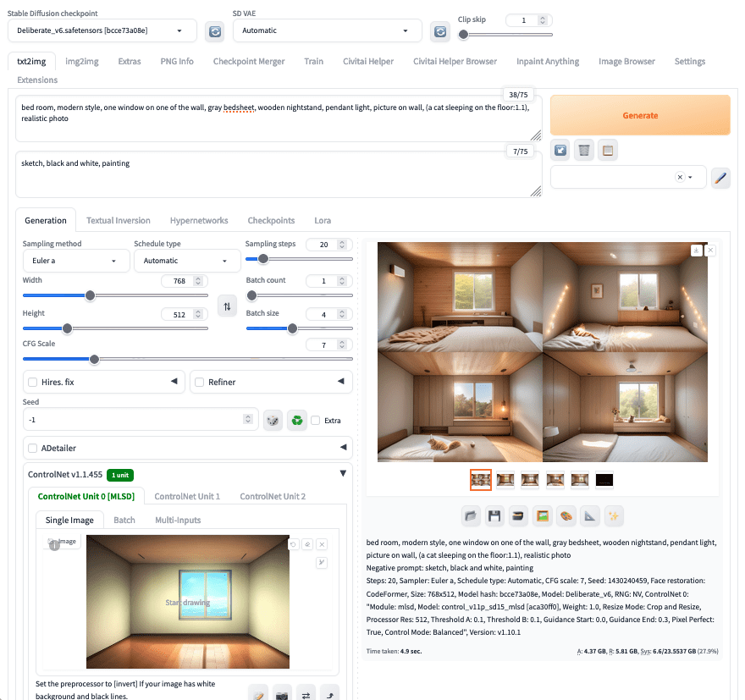Open the style editor pencil icon
745x700 pixels.
tap(720, 178)
